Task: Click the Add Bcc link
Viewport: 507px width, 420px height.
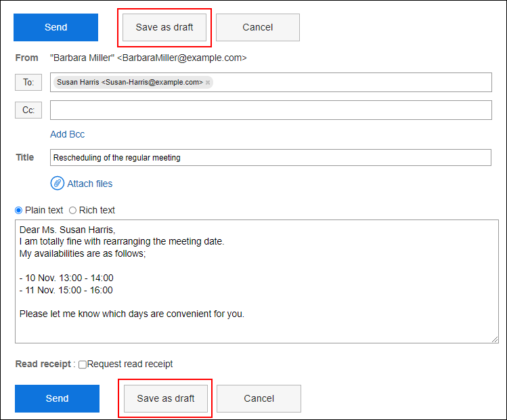Action: pyautogui.click(x=67, y=134)
